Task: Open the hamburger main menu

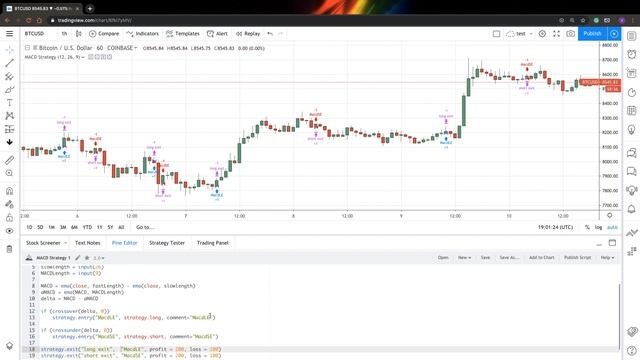Action: (9, 33)
